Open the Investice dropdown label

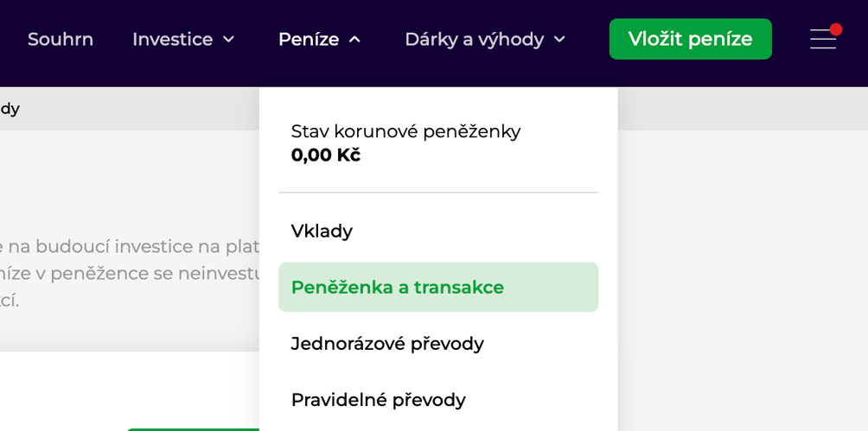(x=173, y=39)
